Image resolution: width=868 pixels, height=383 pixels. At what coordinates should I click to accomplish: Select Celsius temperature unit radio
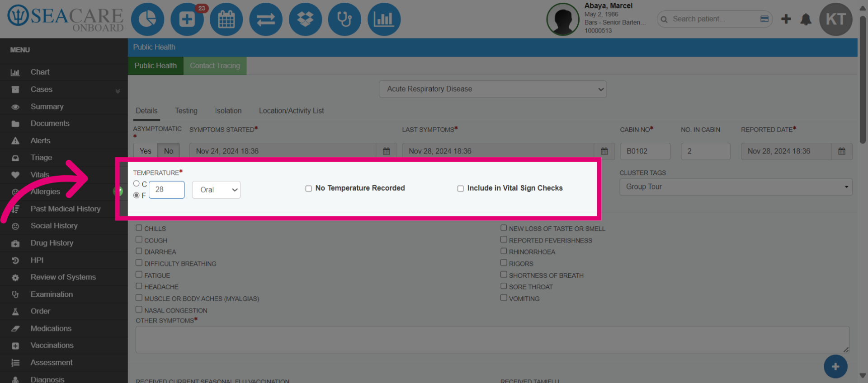point(136,184)
